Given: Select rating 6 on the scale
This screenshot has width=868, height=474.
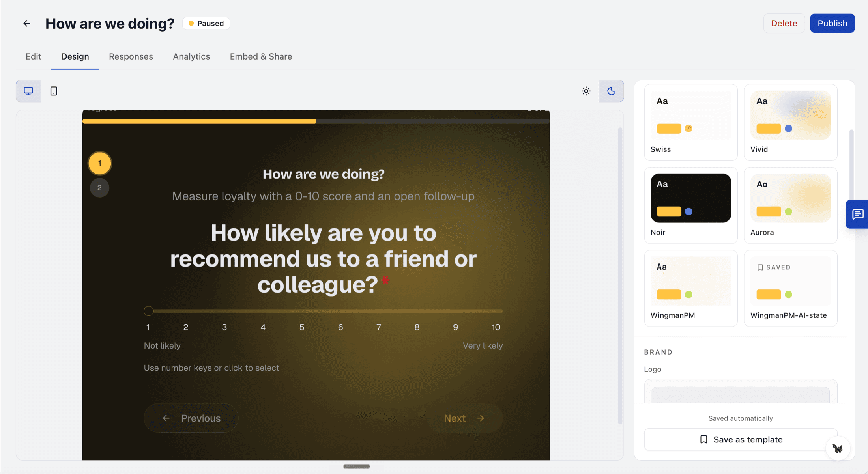Looking at the screenshot, I should point(340,327).
